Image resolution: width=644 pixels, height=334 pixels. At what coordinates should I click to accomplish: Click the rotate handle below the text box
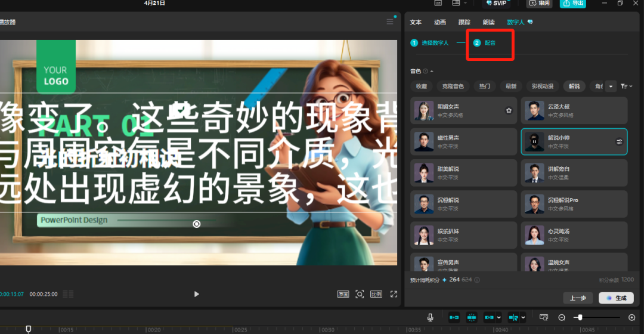point(196,224)
